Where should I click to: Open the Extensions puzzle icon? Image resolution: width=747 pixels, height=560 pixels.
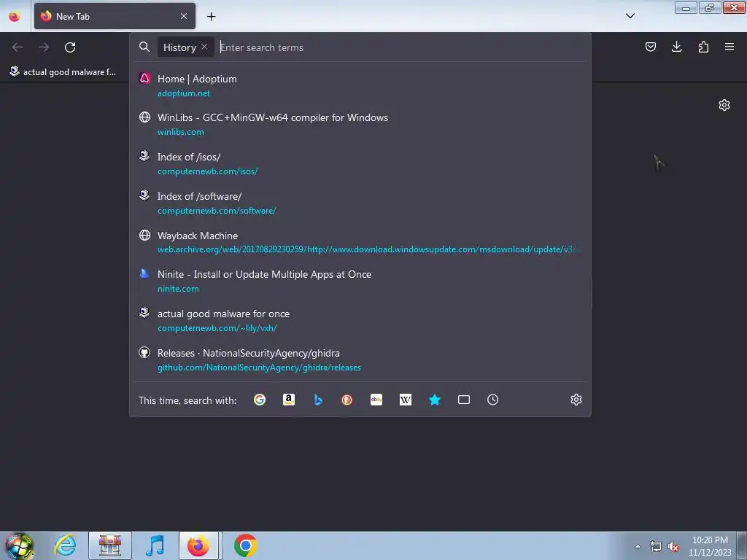pos(703,47)
